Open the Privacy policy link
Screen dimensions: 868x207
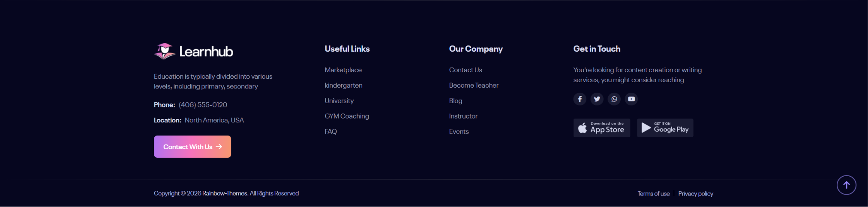696,194
